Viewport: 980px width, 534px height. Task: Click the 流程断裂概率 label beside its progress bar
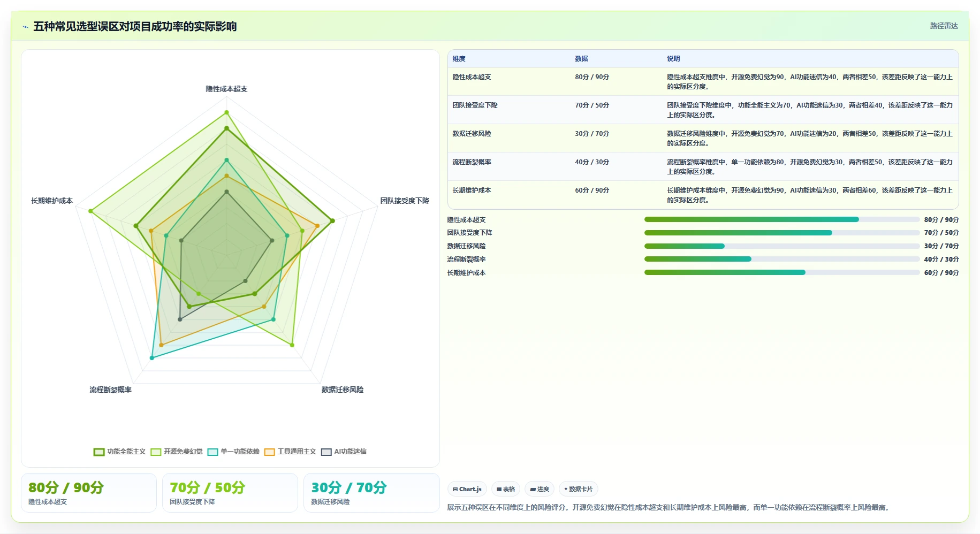(467, 260)
